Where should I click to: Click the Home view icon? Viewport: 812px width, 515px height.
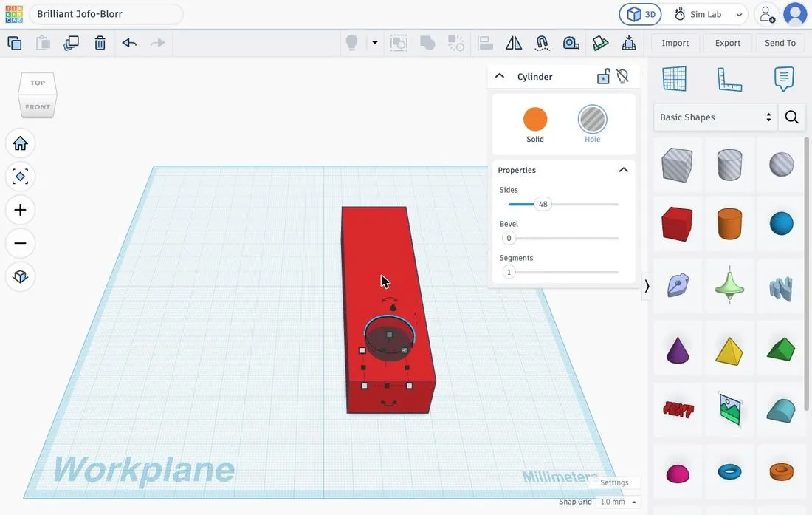click(20, 143)
